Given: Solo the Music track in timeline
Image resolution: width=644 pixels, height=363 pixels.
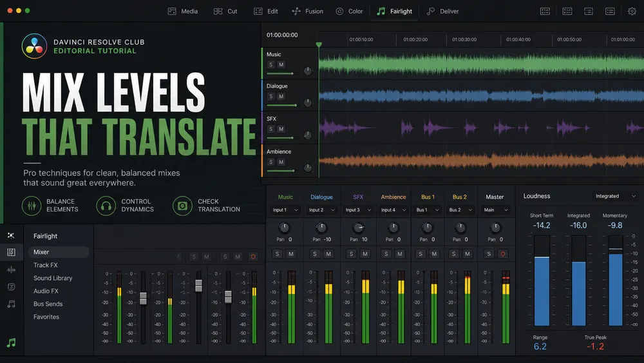Looking at the screenshot, I should click(270, 64).
